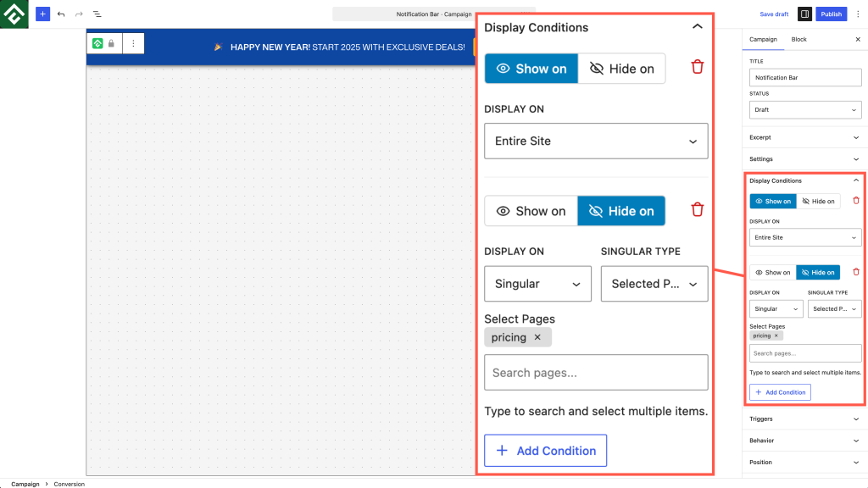
Task: Click sidebar Add Condition button
Action: [780, 392]
